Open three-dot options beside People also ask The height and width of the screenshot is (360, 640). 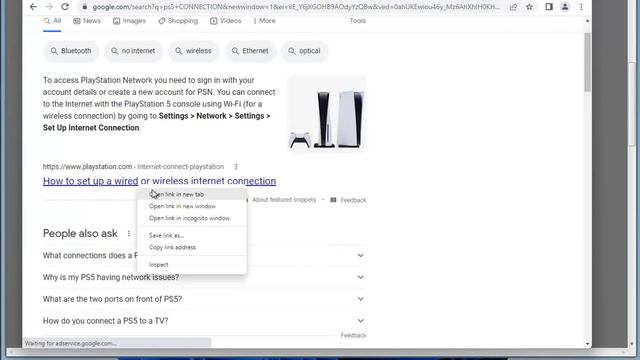[x=129, y=233]
